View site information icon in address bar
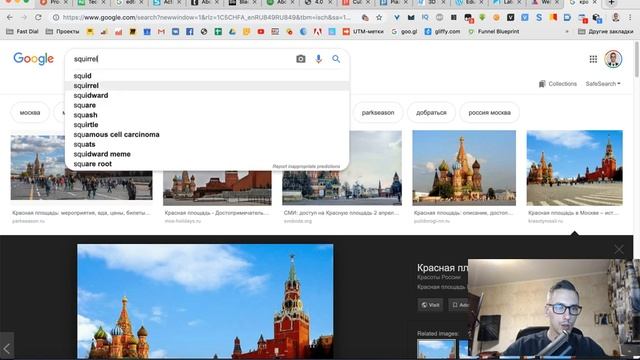Viewport: 640px width, 360px height. [56, 18]
